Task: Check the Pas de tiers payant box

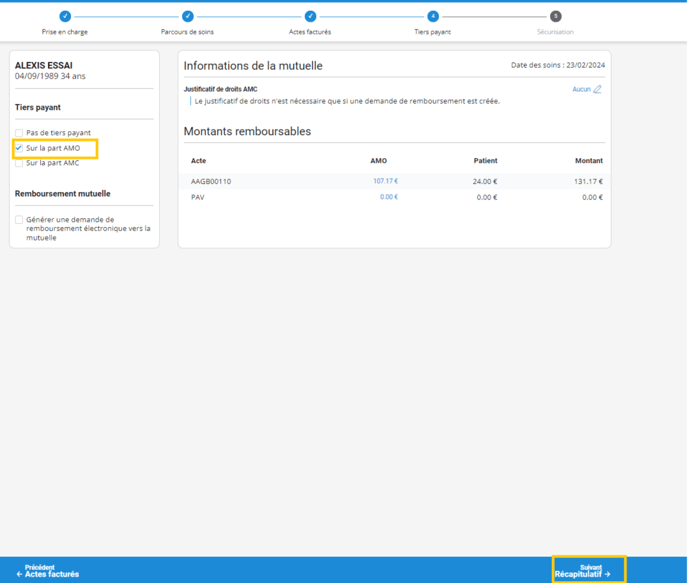Action: pyautogui.click(x=19, y=133)
